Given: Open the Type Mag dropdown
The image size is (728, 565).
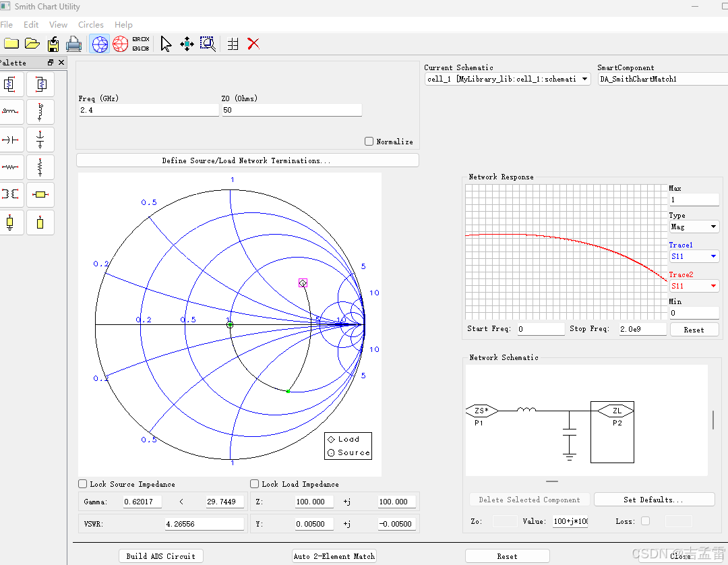Looking at the screenshot, I should click(x=694, y=227).
